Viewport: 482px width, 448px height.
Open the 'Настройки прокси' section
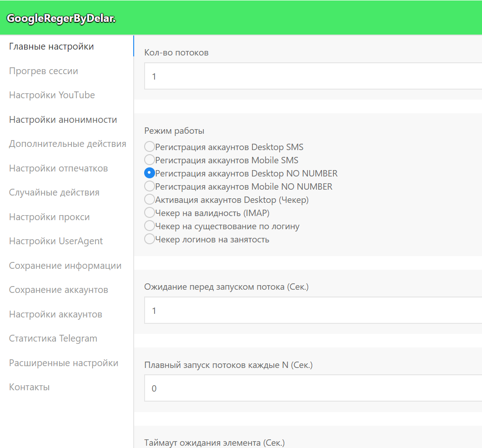click(x=49, y=217)
